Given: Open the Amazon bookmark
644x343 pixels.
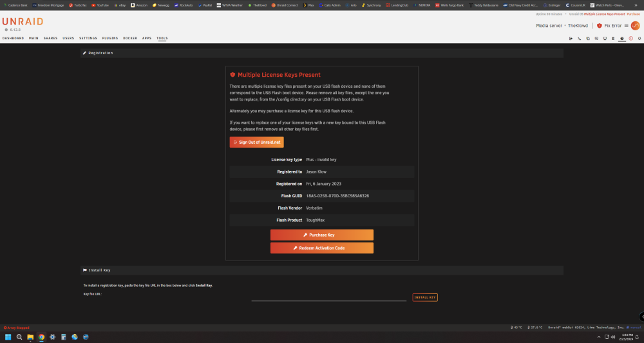Looking at the screenshot, I should (x=139, y=5).
